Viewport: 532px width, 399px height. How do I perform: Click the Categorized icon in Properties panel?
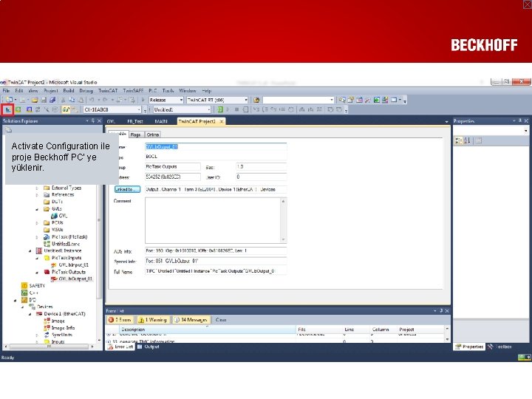tap(458, 140)
